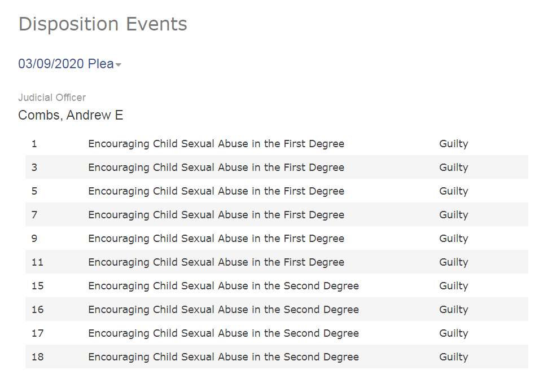Screen dimensions: 543x392
Task: Collapse the 03/09/2020 Plea dropdown arrow
Action: pyautogui.click(x=119, y=65)
